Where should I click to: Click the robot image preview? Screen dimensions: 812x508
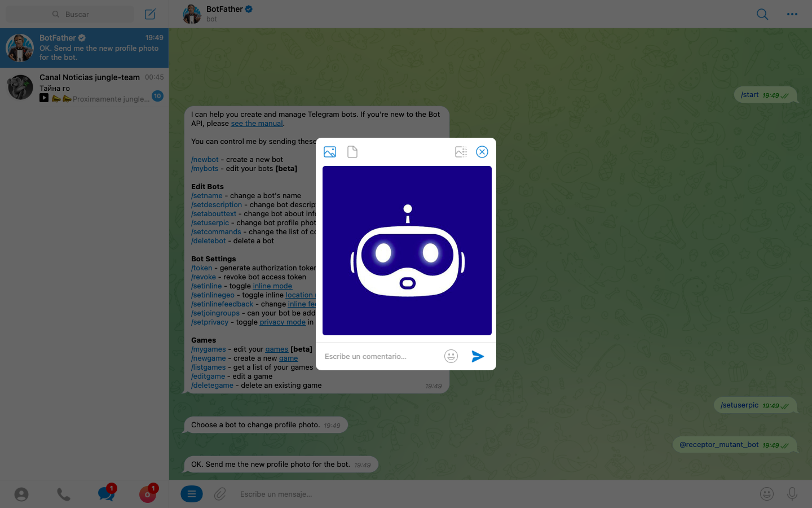[407, 251]
